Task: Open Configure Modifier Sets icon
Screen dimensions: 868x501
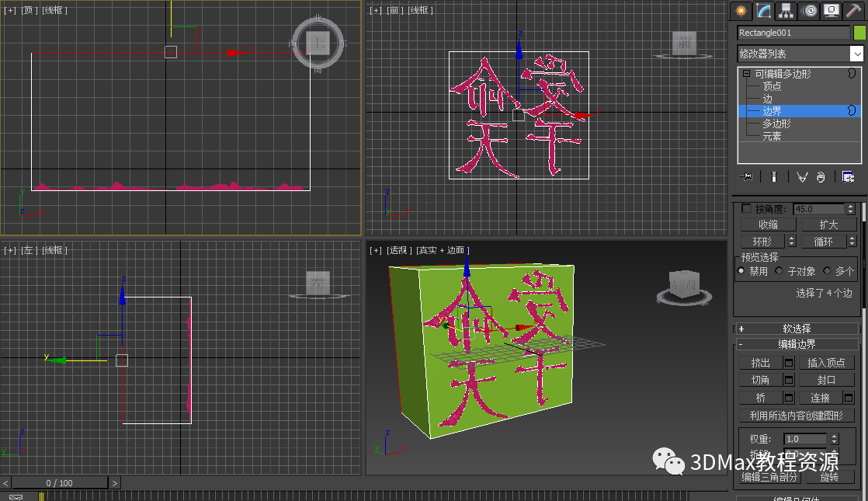Action: pos(848,177)
